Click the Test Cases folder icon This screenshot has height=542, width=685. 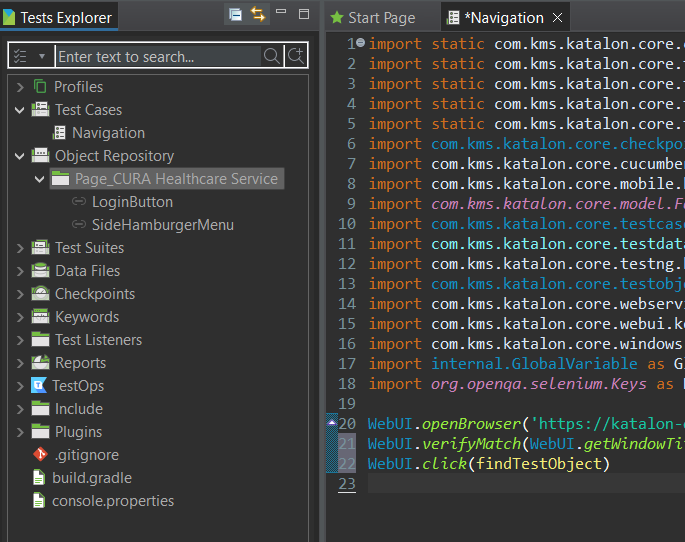(x=40, y=109)
